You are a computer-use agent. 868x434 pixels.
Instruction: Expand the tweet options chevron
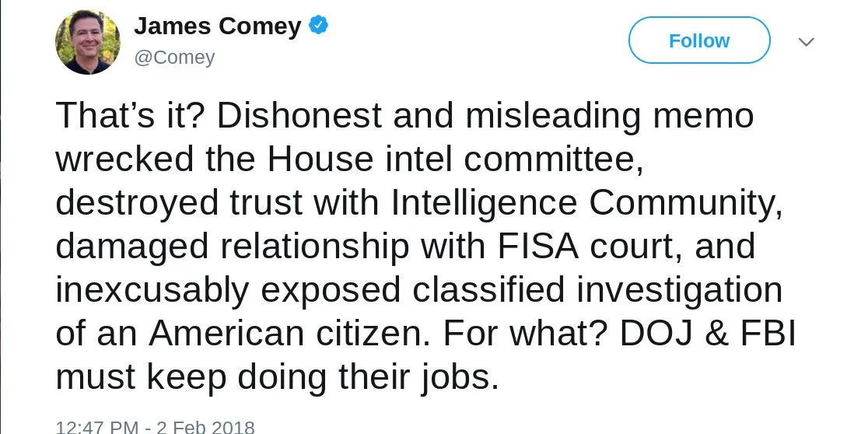point(806,42)
